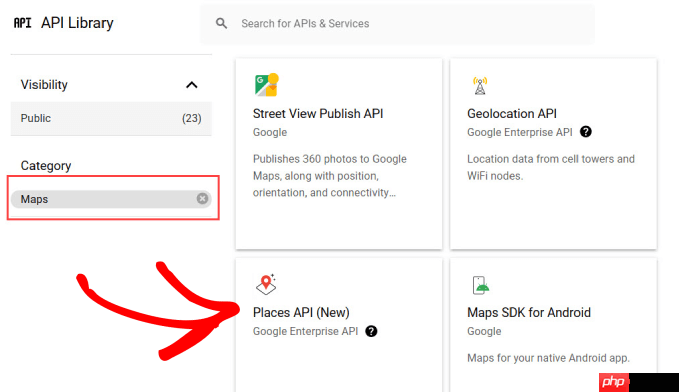Click the (23) public count
The width and height of the screenshot is (680, 392).
coord(191,118)
